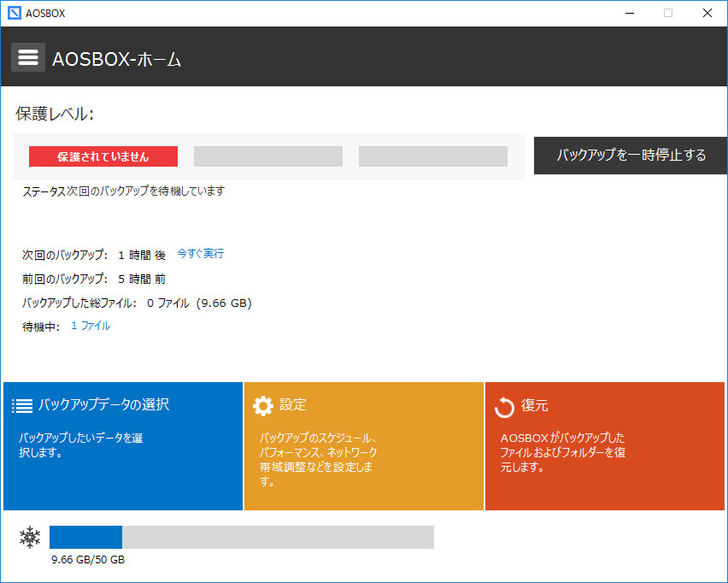The width and height of the screenshot is (728, 583).
Task: Open the 復元 restore tile
Action: click(605, 446)
